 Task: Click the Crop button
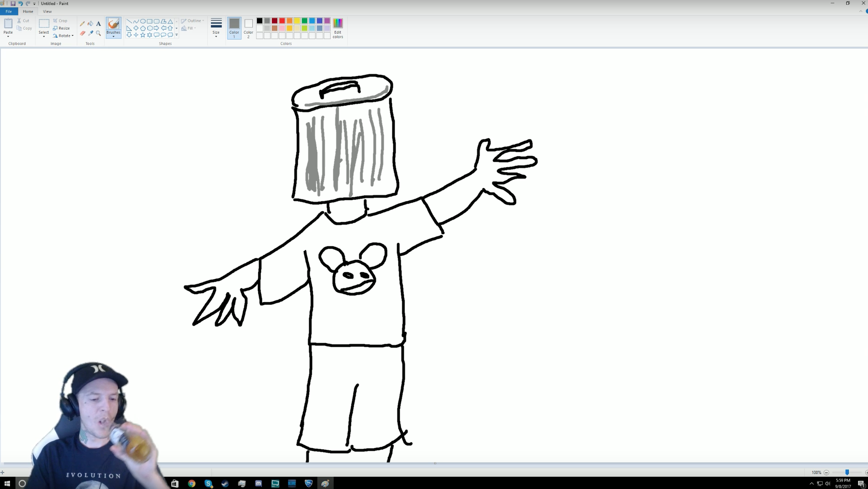pos(60,20)
